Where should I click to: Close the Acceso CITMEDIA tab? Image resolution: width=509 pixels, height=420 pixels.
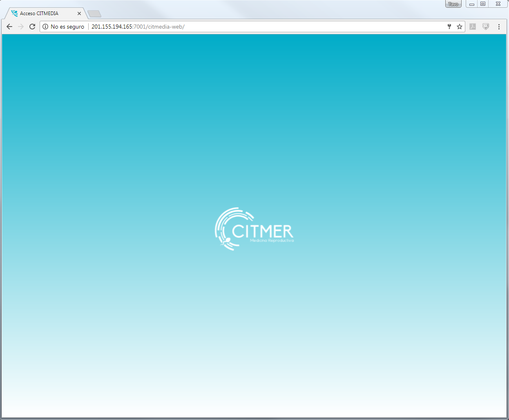(x=79, y=13)
